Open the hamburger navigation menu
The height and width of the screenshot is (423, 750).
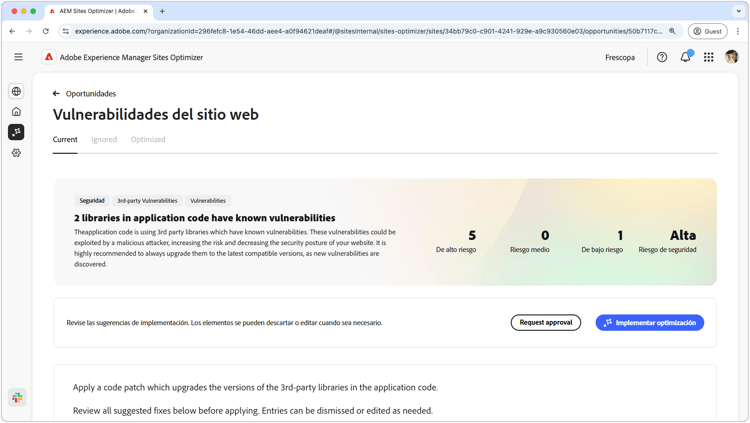(18, 57)
